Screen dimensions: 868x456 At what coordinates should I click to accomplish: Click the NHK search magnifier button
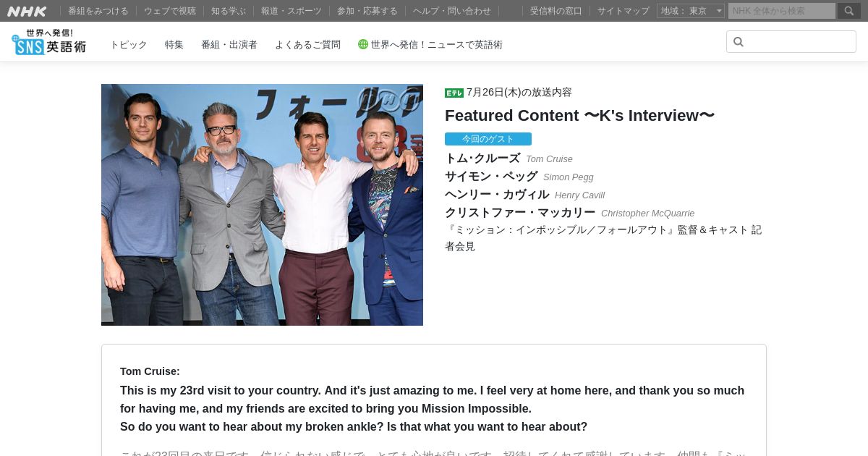[x=849, y=11]
